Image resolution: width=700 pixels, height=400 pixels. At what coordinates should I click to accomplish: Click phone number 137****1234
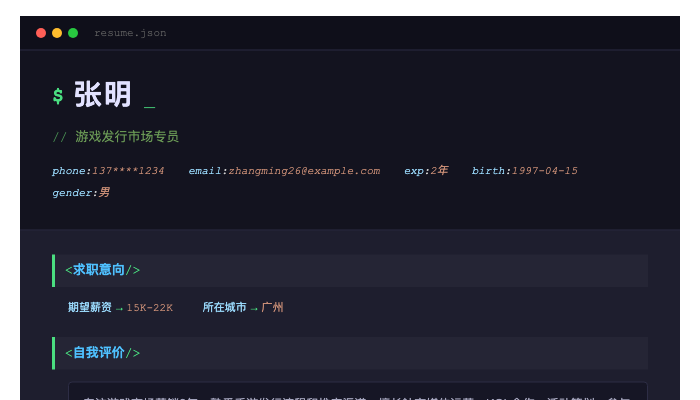[128, 171]
